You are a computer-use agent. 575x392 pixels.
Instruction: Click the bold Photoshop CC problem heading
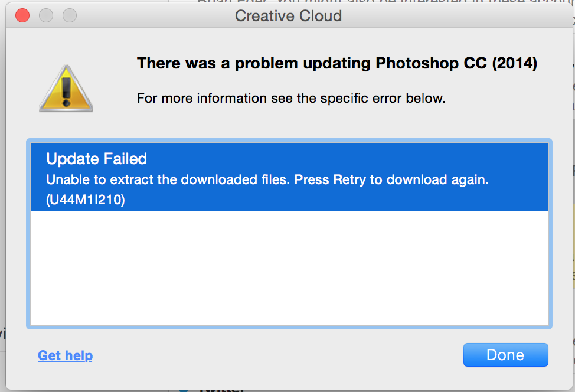click(336, 63)
